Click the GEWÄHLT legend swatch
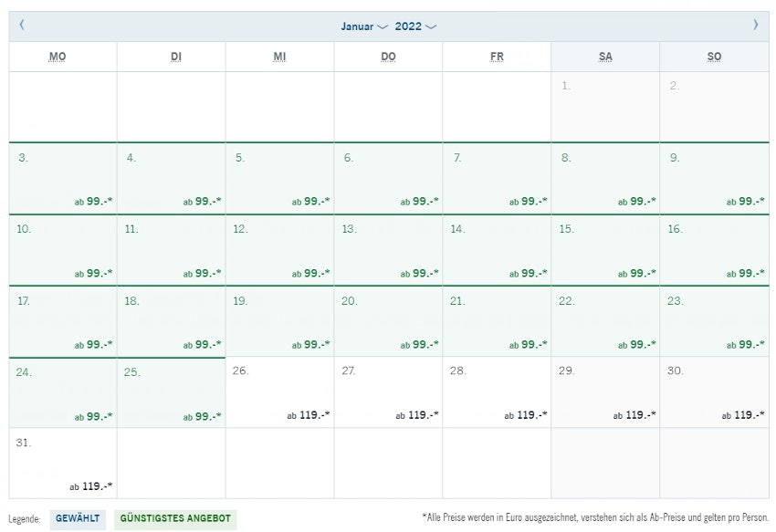 point(78,518)
